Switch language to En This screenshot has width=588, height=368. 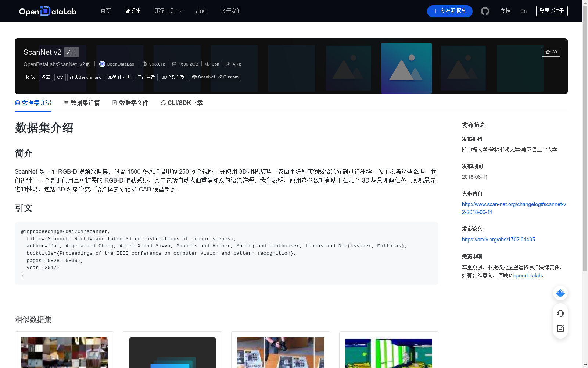(524, 11)
